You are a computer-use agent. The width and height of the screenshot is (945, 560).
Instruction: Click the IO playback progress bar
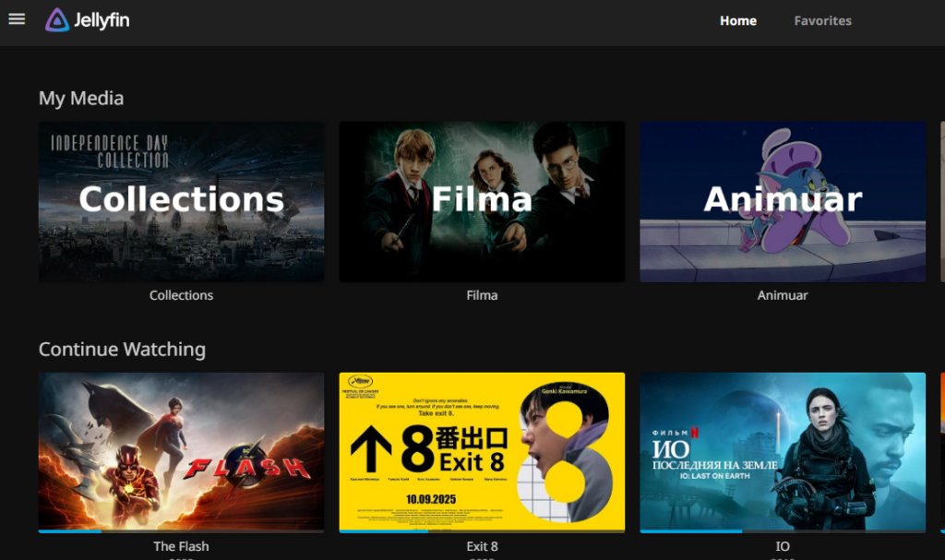(x=783, y=530)
